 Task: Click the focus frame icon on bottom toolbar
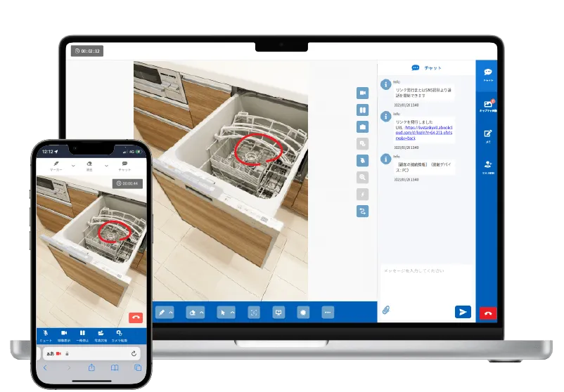[x=254, y=312]
